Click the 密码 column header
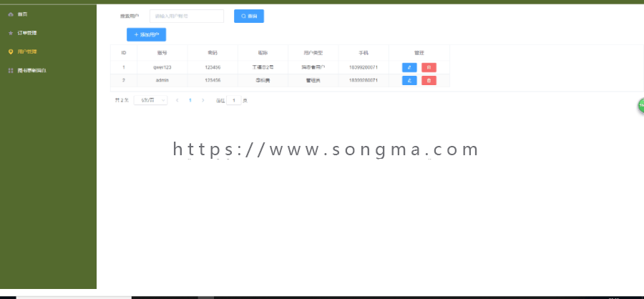The width and height of the screenshot is (644, 299). tap(213, 53)
